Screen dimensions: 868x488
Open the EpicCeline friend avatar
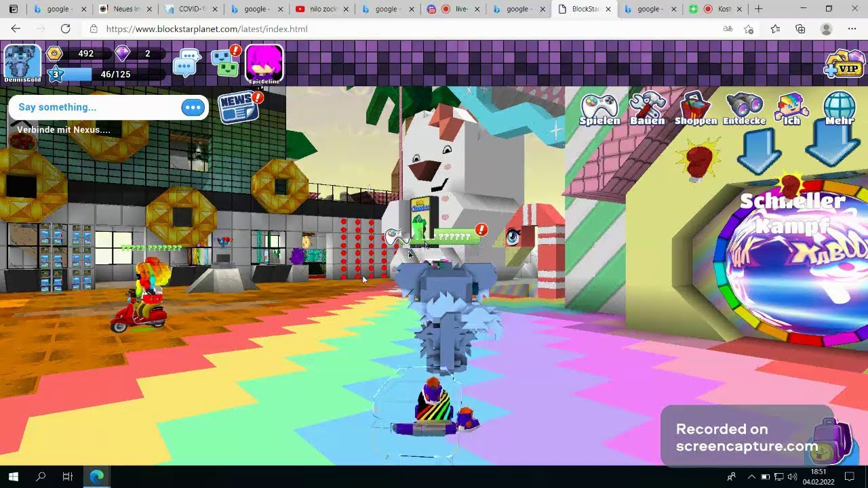click(x=264, y=63)
